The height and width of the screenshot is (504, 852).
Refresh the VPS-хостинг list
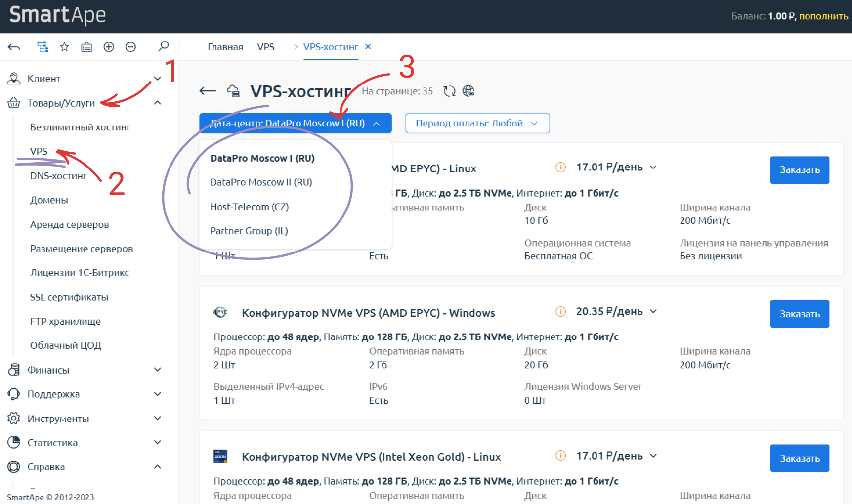[449, 91]
